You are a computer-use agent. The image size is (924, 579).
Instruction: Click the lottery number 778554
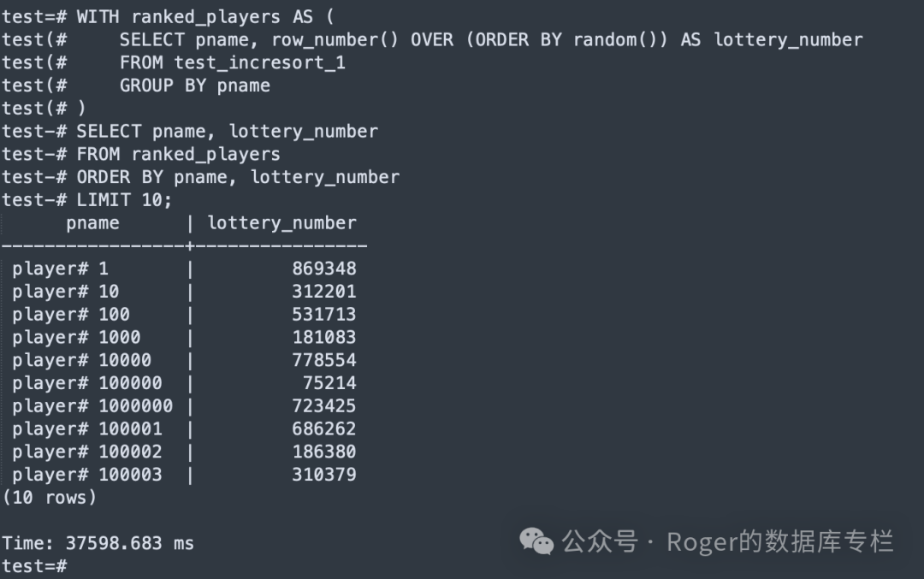[x=323, y=360]
